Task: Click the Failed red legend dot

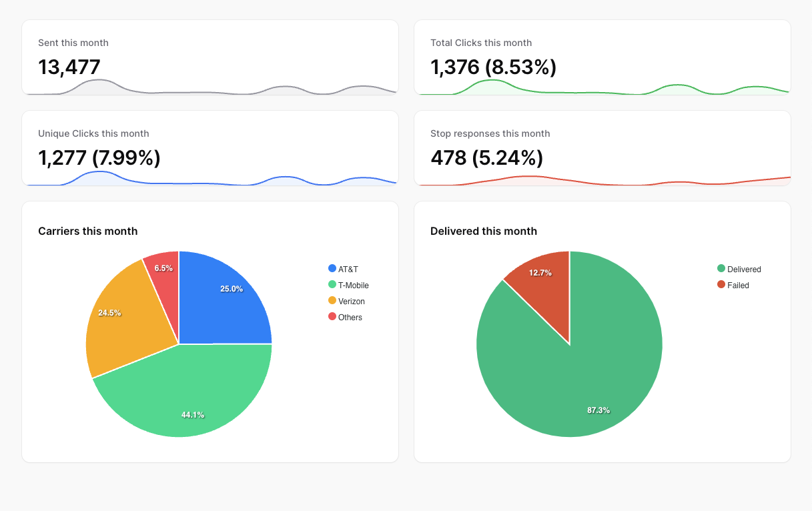Action: coord(721,285)
